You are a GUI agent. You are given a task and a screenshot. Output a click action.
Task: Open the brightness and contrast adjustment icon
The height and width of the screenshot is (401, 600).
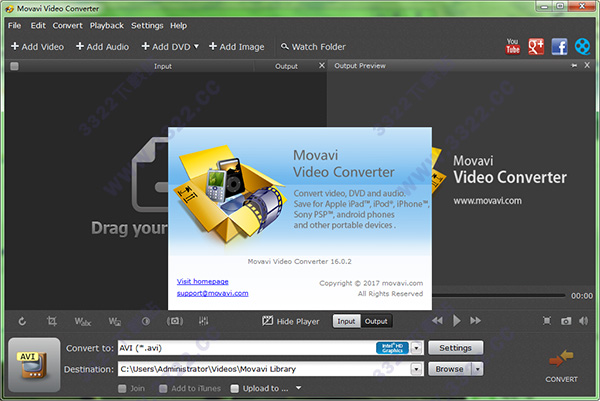(x=146, y=321)
